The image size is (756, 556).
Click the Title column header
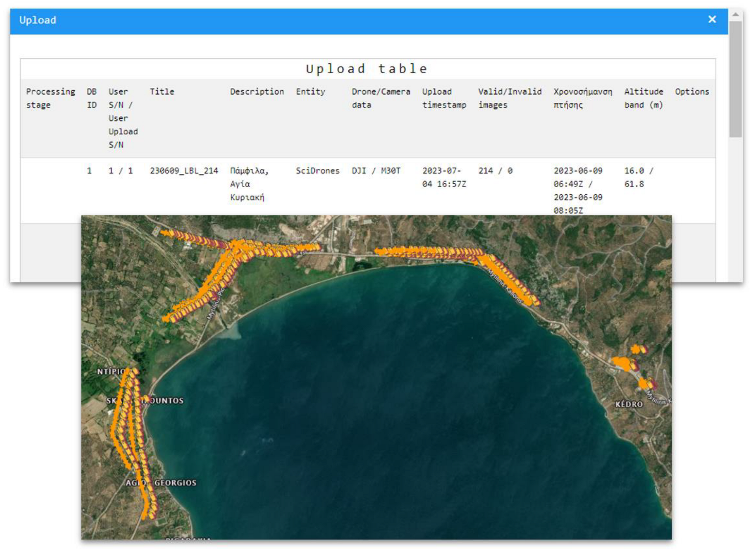pyautogui.click(x=162, y=92)
